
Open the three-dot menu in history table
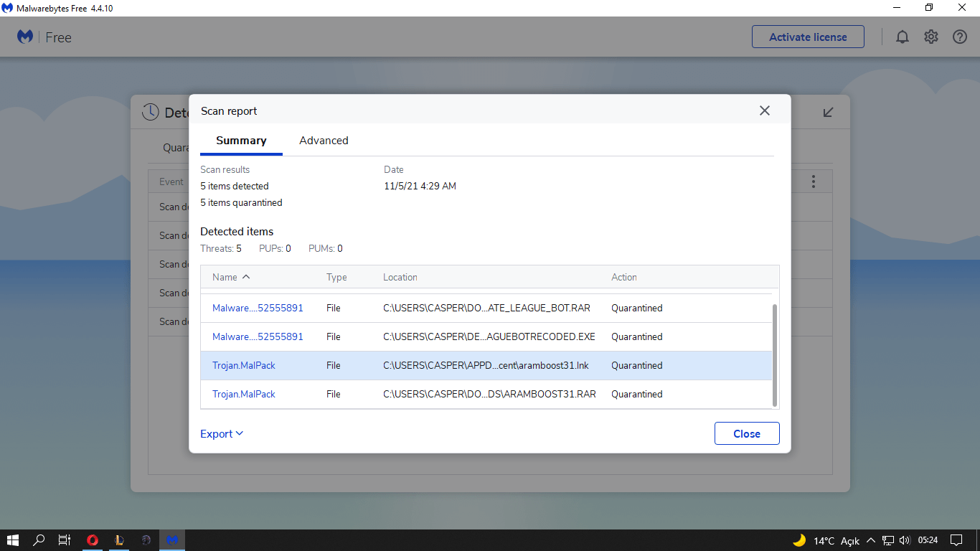(x=813, y=182)
